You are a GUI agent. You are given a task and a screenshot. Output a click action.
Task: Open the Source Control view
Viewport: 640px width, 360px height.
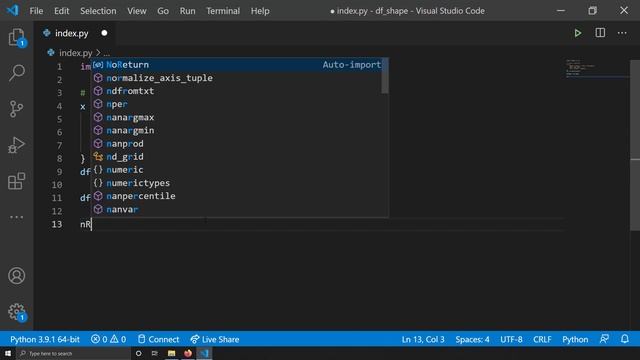click(x=16, y=109)
